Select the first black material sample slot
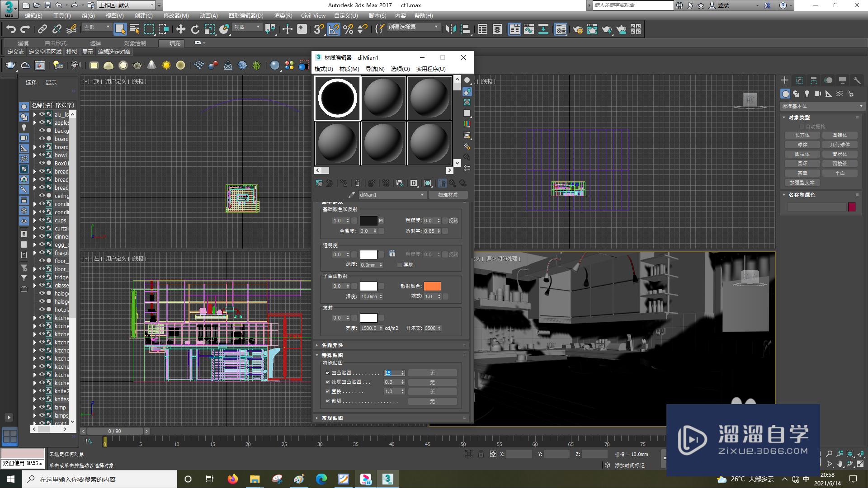 pos(337,98)
